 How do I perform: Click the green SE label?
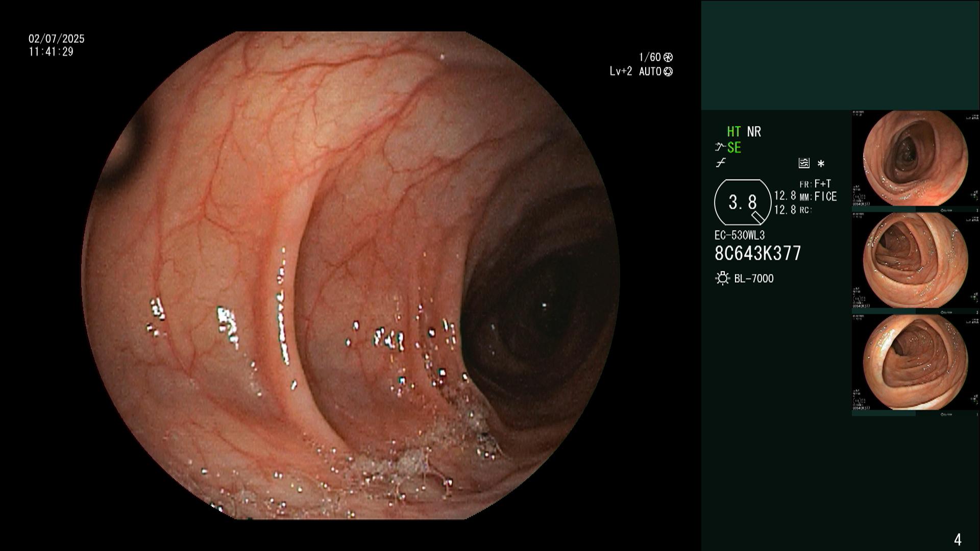point(734,148)
